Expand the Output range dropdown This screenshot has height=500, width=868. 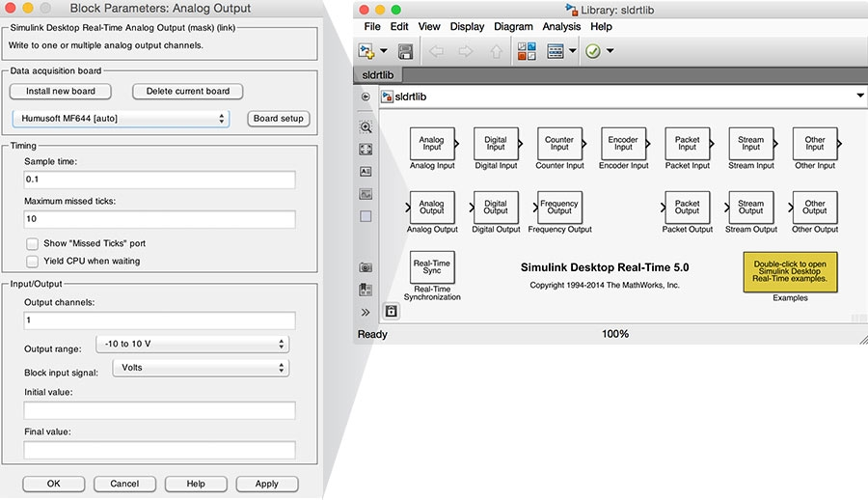click(193, 344)
